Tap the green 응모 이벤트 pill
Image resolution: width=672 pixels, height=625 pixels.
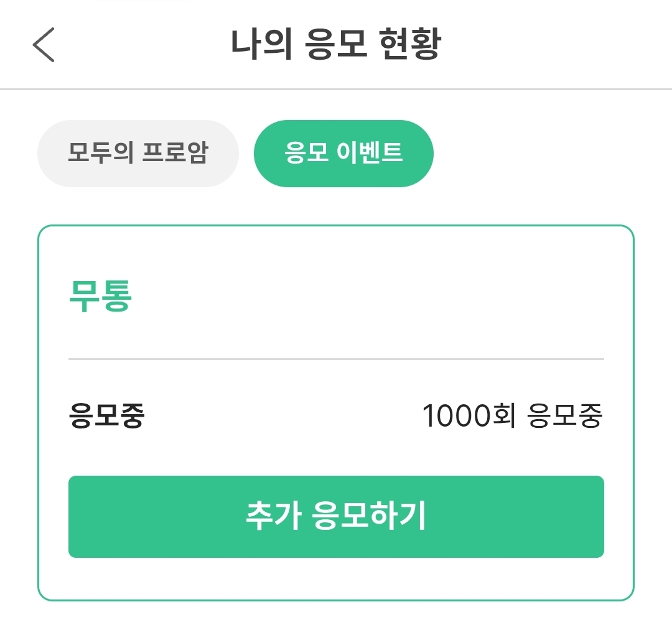point(343,153)
